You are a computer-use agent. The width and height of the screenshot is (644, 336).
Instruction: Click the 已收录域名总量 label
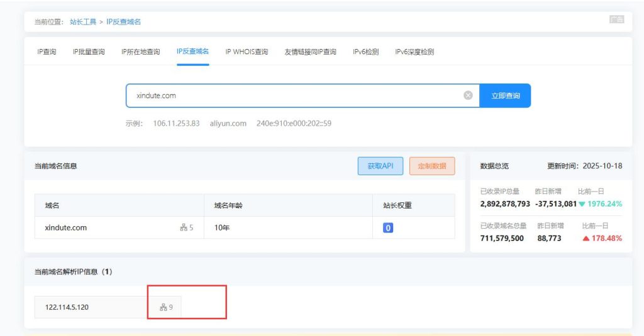(503, 225)
